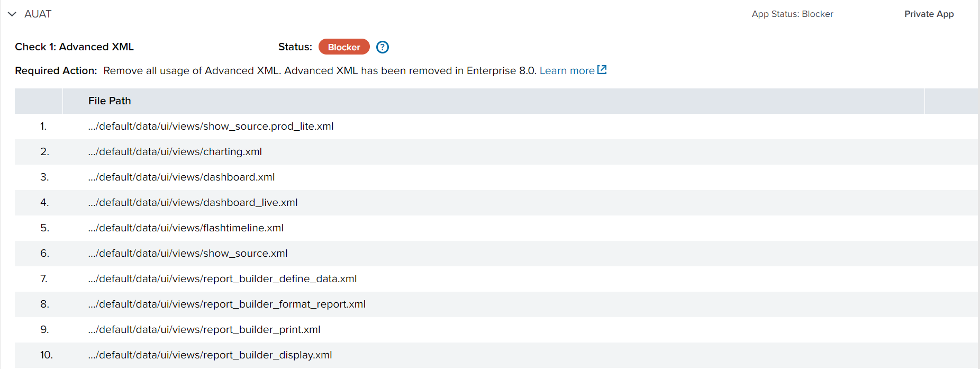Image resolution: width=980 pixels, height=369 pixels.
Task: Select the dashboard_live.xml file path
Action: [193, 203]
